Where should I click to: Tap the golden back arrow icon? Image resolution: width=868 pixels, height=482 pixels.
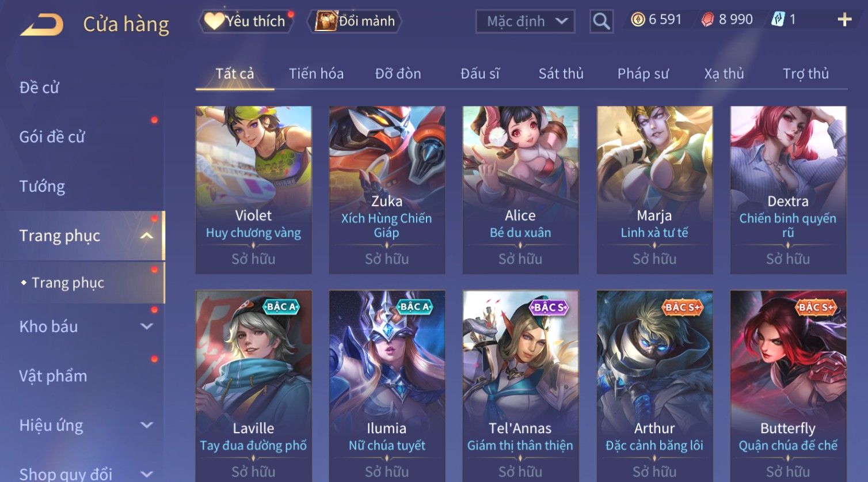pyautogui.click(x=41, y=25)
